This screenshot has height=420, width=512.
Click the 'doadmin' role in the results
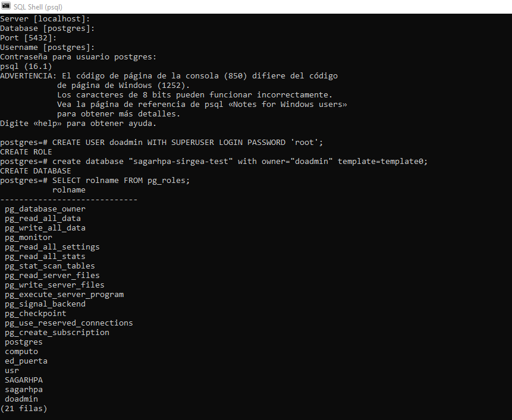[21, 399]
